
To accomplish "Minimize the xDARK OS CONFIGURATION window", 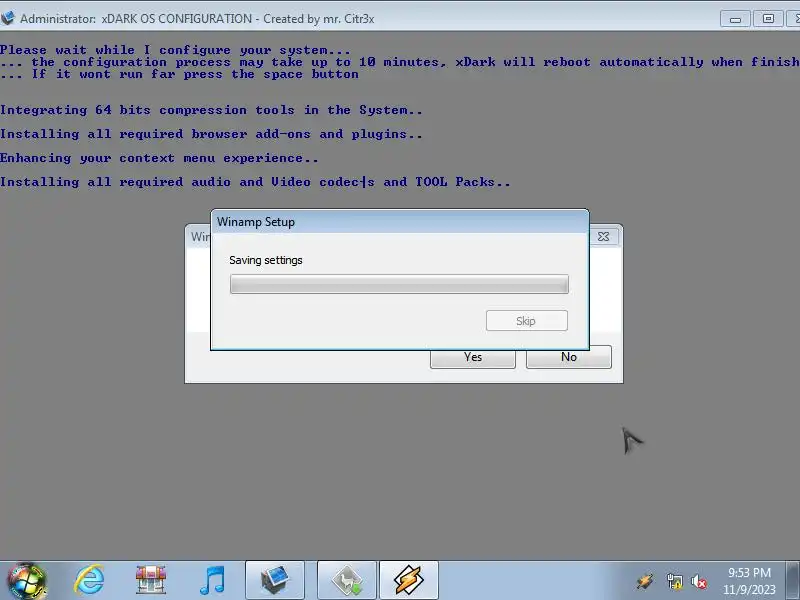I will (735, 19).
